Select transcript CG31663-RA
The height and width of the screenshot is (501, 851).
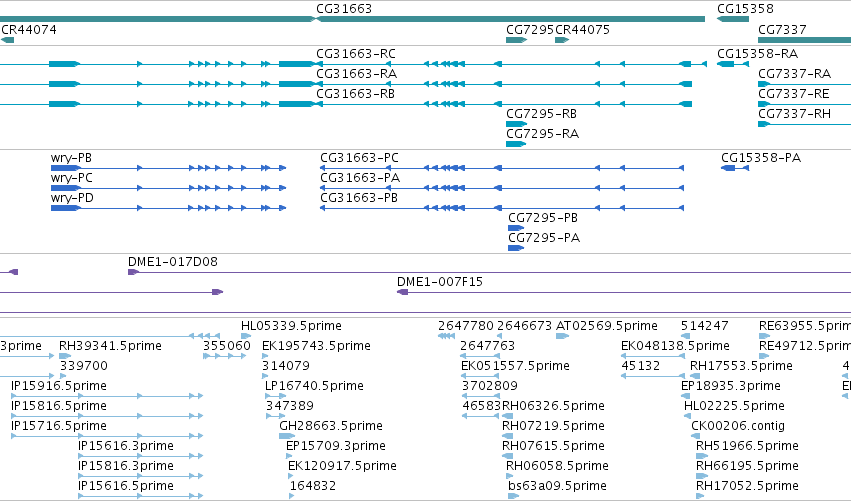click(x=357, y=73)
